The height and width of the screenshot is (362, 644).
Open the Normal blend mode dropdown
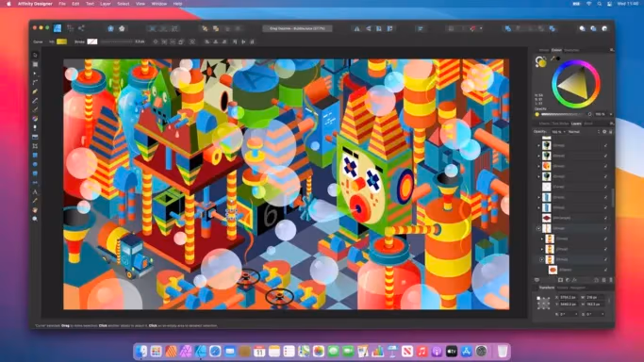pos(584,132)
